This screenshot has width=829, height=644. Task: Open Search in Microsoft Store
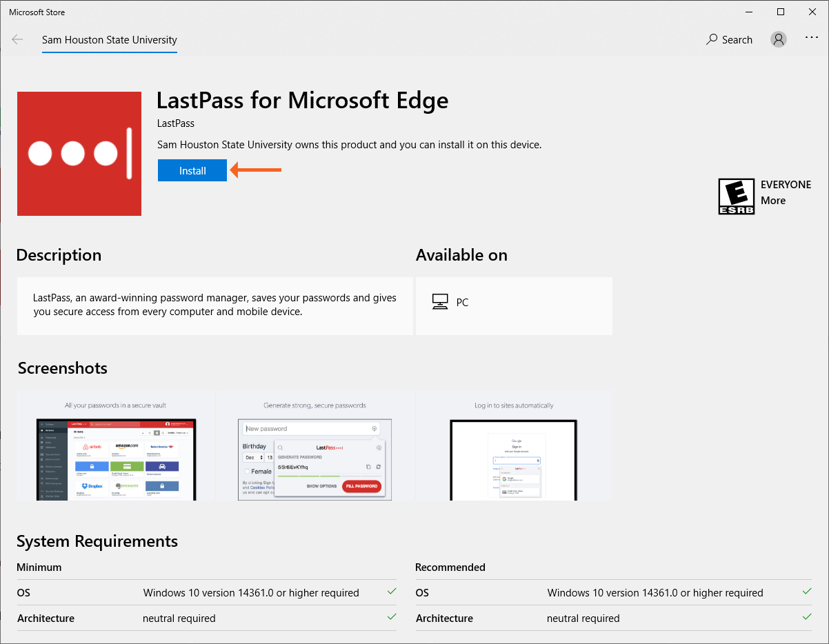(x=729, y=39)
